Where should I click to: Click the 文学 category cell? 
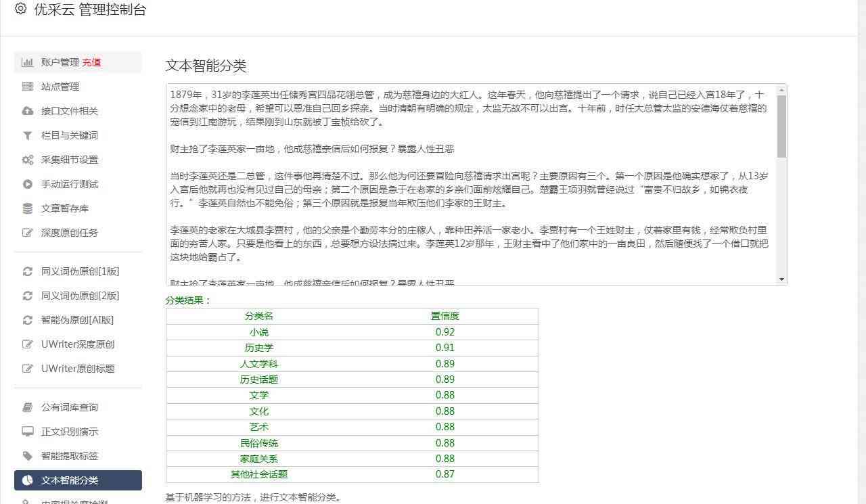[x=259, y=395]
